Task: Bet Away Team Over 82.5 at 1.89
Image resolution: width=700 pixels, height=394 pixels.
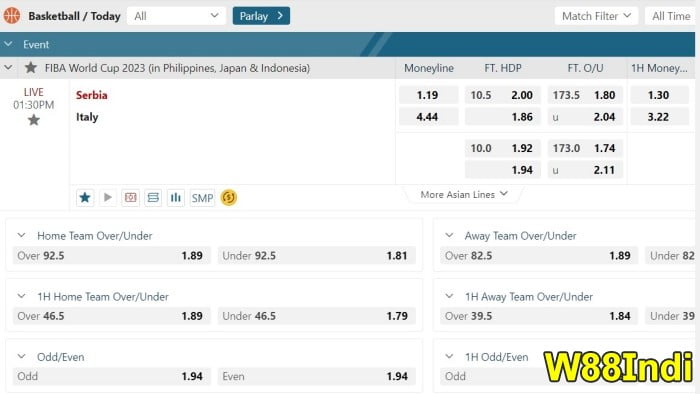Action: point(539,256)
